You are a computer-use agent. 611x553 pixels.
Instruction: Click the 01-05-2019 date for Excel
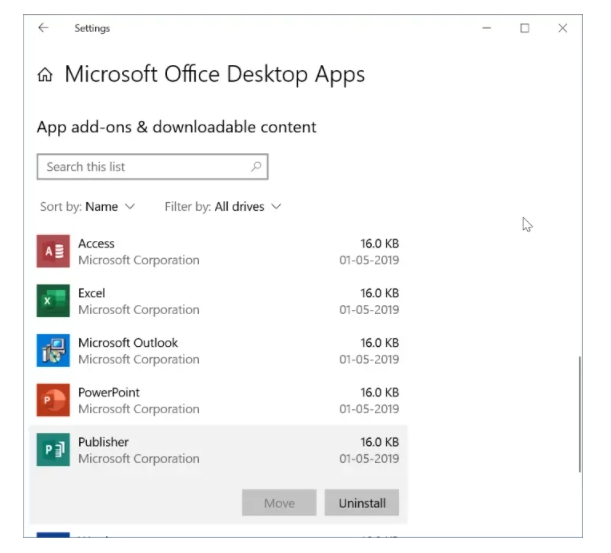[x=369, y=309]
